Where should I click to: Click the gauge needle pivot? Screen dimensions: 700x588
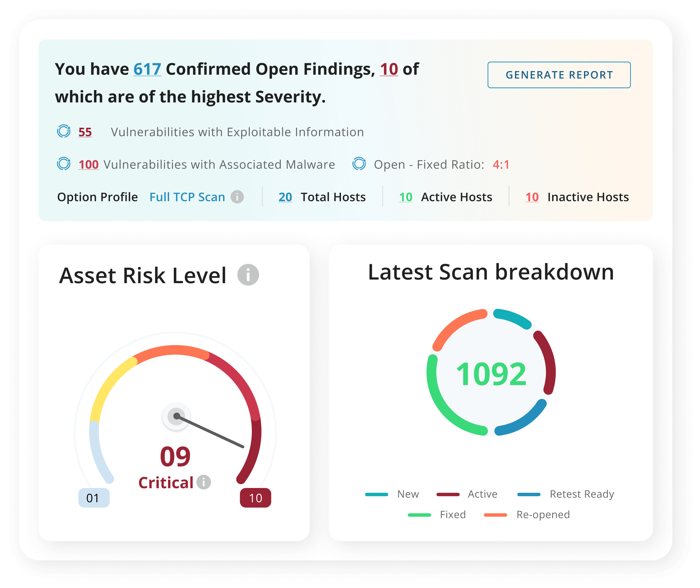[176, 416]
